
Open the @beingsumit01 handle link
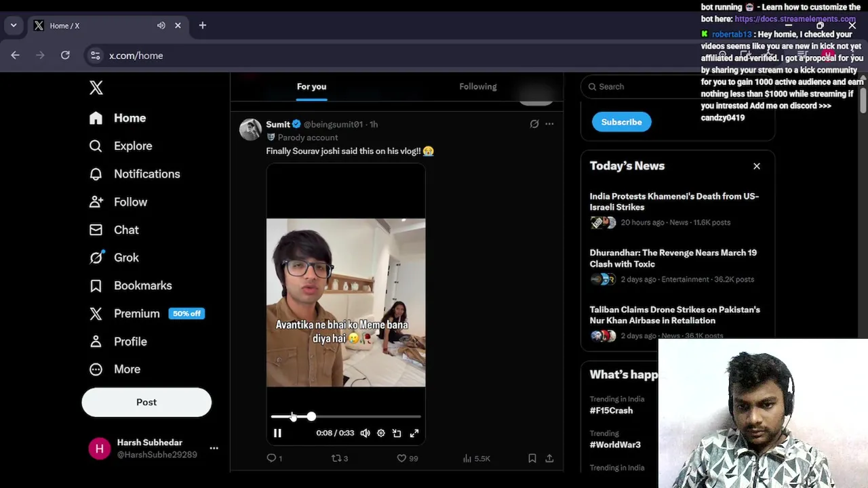pyautogui.click(x=333, y=124)
